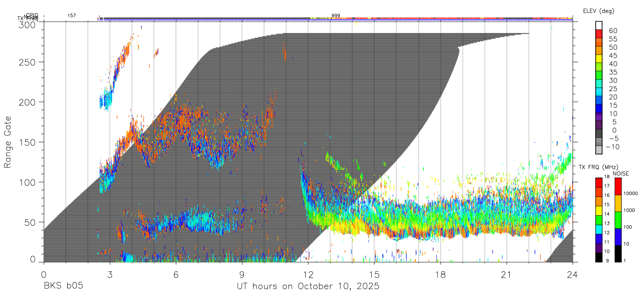Click the x-axis tick label '24'
Image resolution: width=644 pixels, height=297 pixels.
tap(573, 274)
